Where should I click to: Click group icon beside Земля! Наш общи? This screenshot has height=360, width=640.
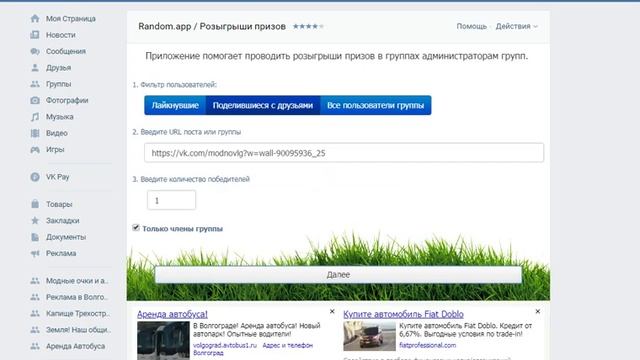click(x=35, y=330)
